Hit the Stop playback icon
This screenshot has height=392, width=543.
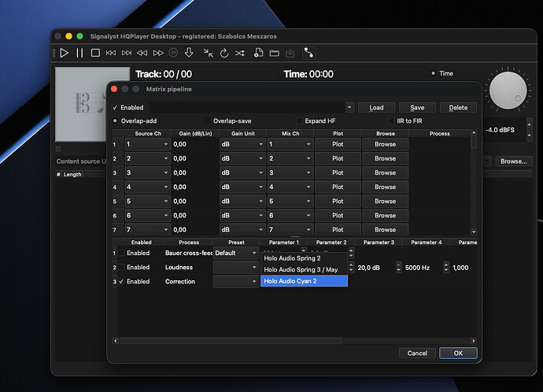tap(94, 53)
